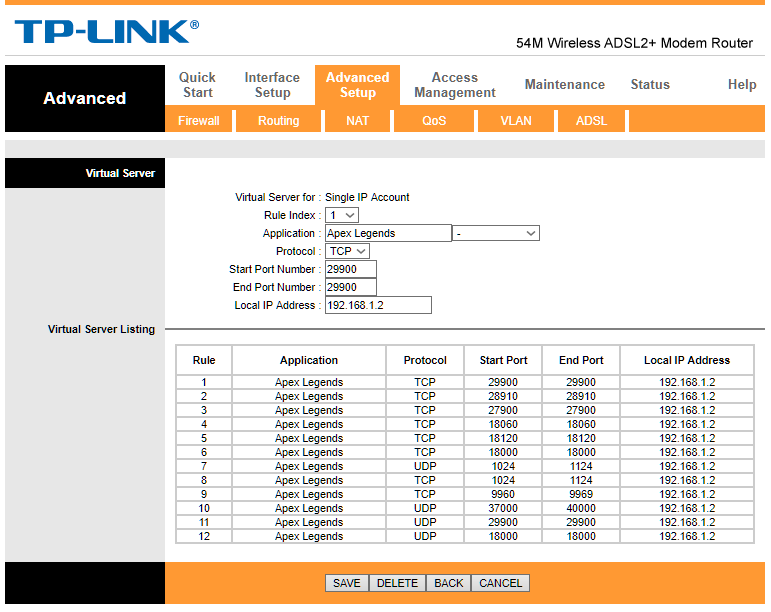Viewport: 771px width, 612px height.
Task: Go to the NAT submenu
Action: [357, 121]
